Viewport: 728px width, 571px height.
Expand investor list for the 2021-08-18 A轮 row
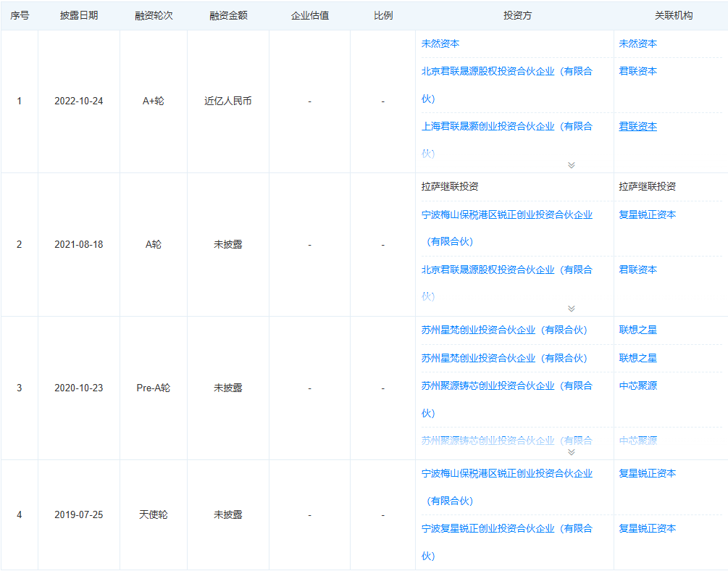(571, 309)
